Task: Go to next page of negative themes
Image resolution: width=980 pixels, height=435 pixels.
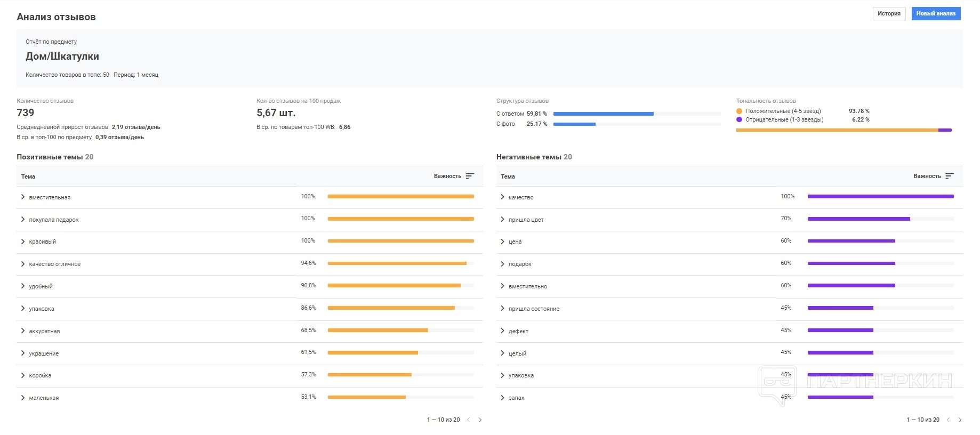Action: (960, 420)
